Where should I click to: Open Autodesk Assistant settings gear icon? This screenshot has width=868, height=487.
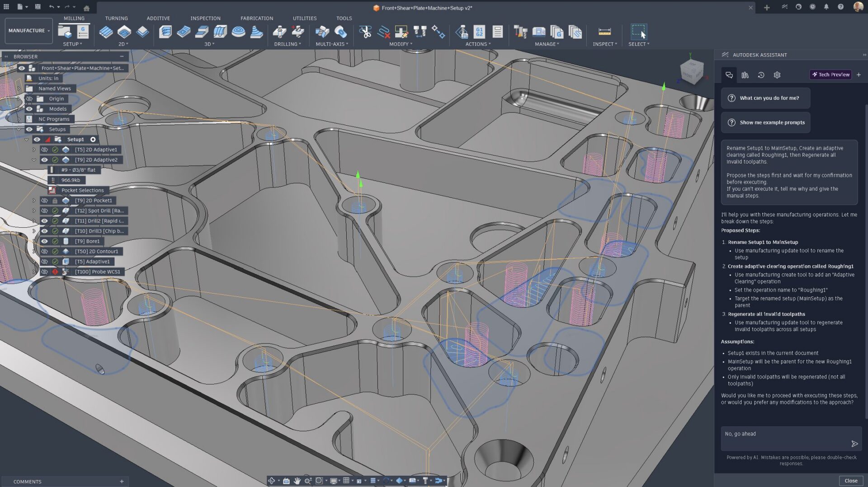pyautogui.click(x=777, y=75)
